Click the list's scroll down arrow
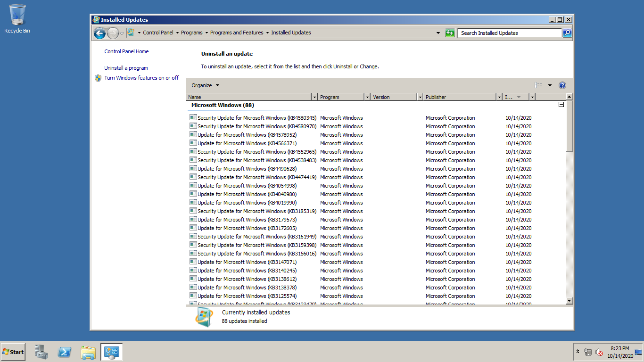This screenshot has height=362, width=644. click(569, 300)
